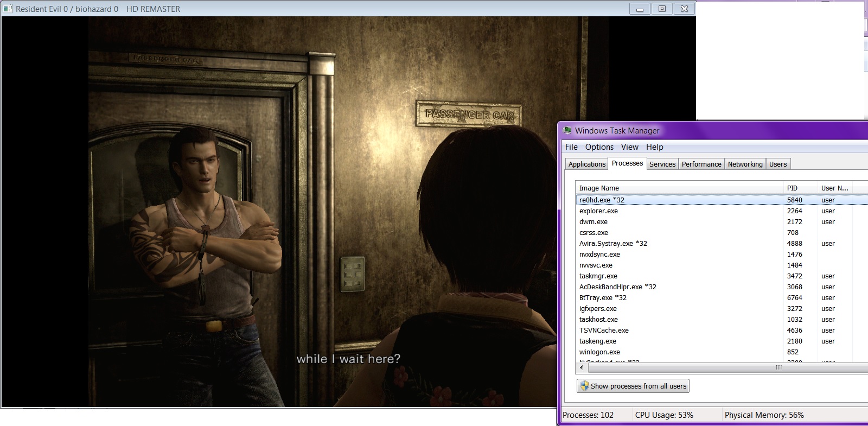Go to the Performance tab
Viewport: 868px width, 426px height.
tap(701, 164)
